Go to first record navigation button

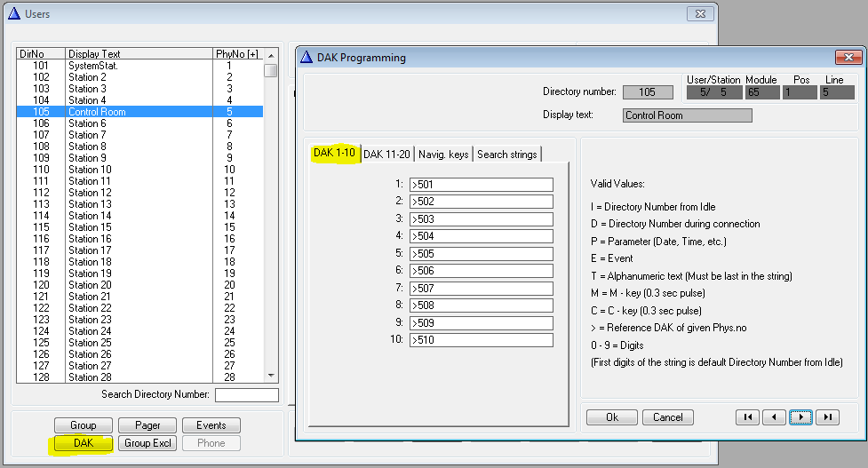(748, 417)
